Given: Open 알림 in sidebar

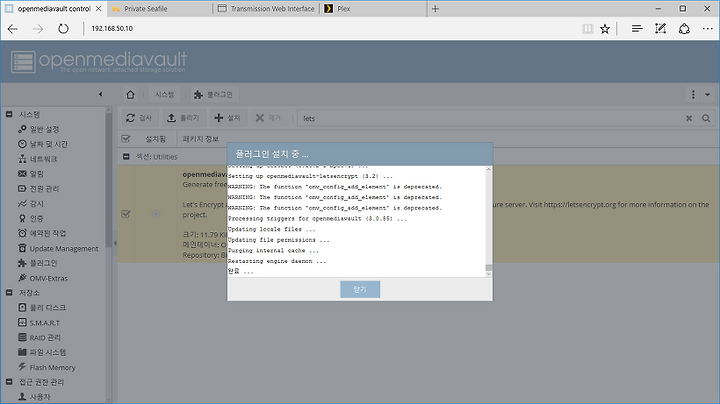Looking at the screenshot, I should pos(31,174).
